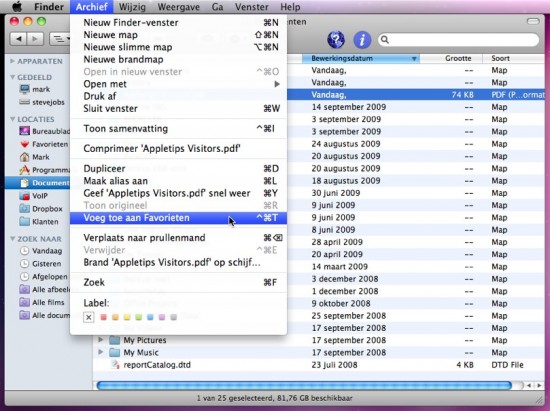Open Bureaublad in the sidebar
The width and height of the screenshot is (550, 411).
pos(45,131)
